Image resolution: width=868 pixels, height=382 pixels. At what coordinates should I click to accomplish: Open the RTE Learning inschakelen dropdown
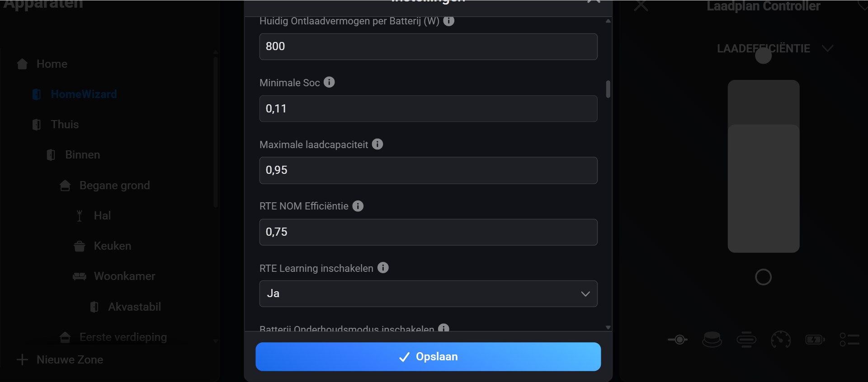click(x=428, y=294)
